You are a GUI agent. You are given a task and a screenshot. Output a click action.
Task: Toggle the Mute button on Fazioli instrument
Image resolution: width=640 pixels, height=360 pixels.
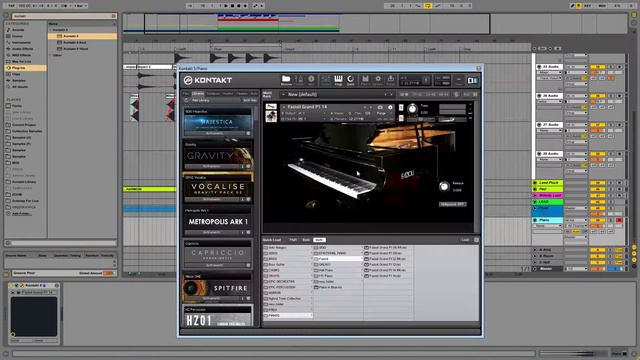(x=401, y=118)
